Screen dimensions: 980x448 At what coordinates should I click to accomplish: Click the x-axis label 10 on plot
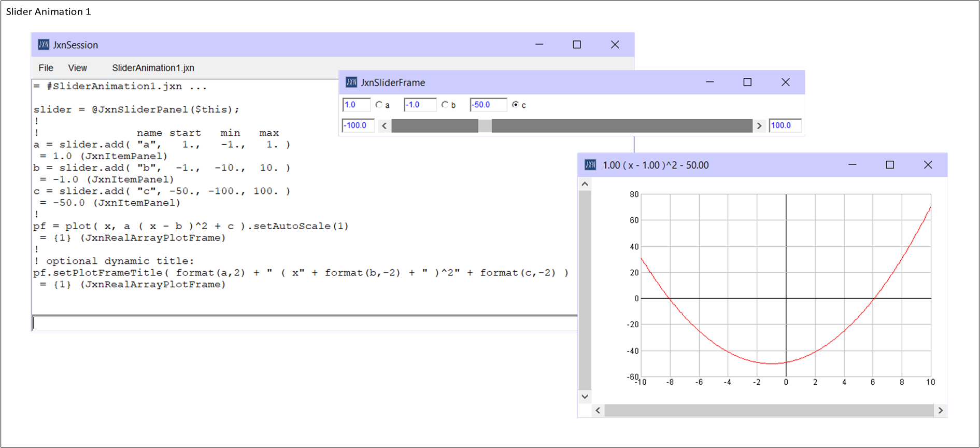(931, 382)
